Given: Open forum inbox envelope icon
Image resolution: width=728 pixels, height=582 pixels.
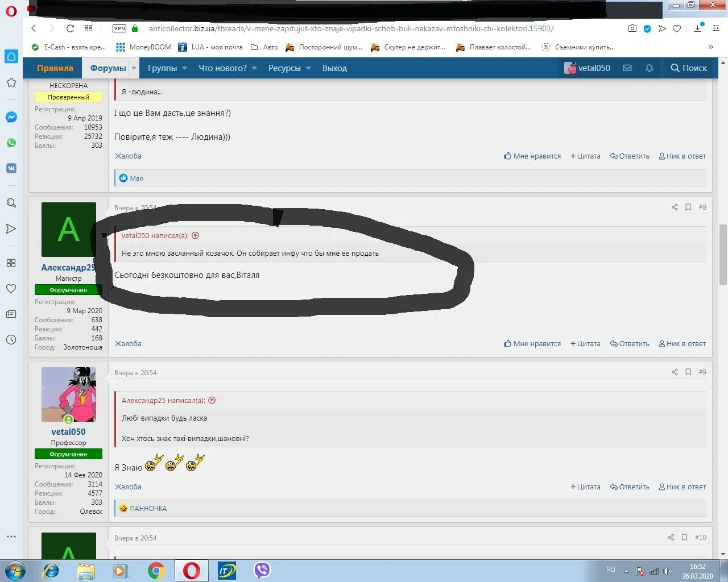Looking at the screenshot, I should click(627, 68).
